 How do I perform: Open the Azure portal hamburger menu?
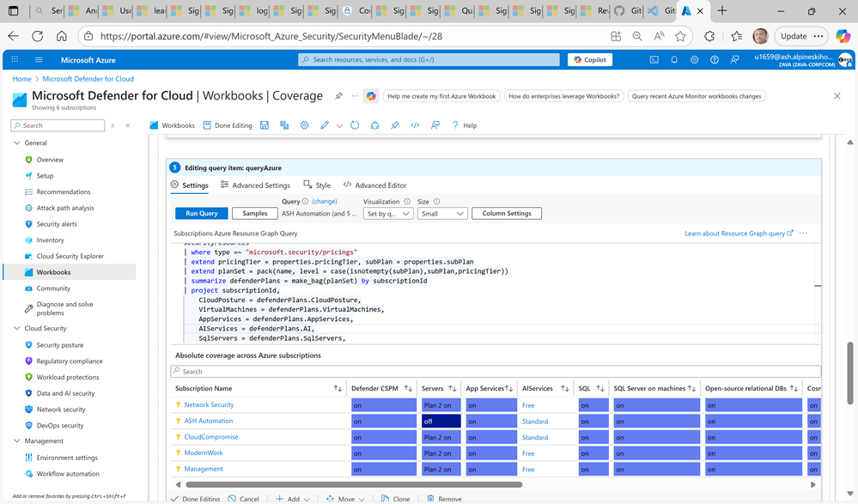[39, 60]
